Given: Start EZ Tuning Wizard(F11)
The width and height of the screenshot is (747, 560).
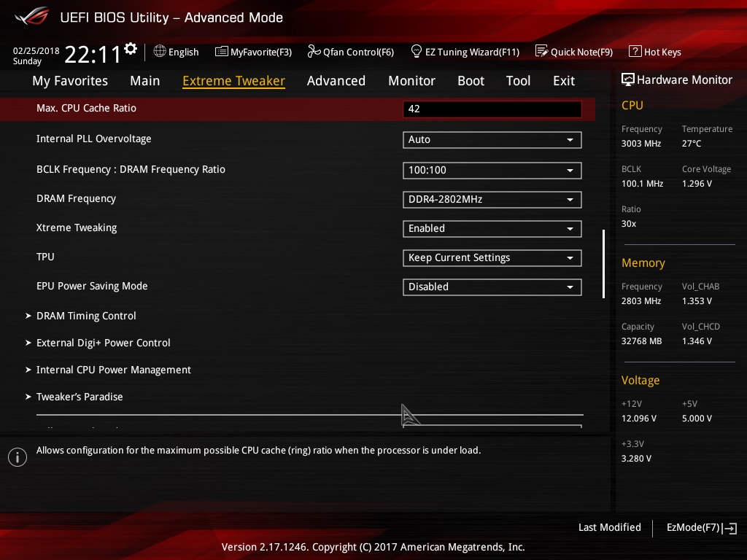Looking at the screenshot, I should (x=465, y=52).
